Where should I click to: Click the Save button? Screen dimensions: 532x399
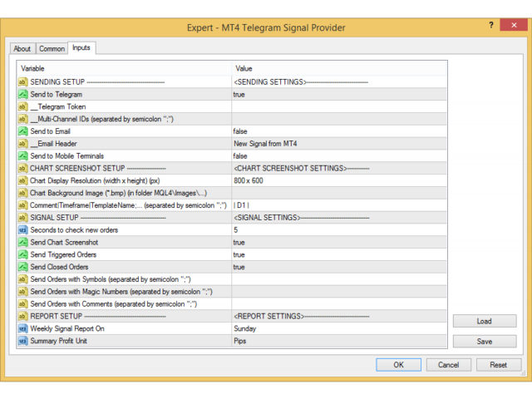[485, 342]
